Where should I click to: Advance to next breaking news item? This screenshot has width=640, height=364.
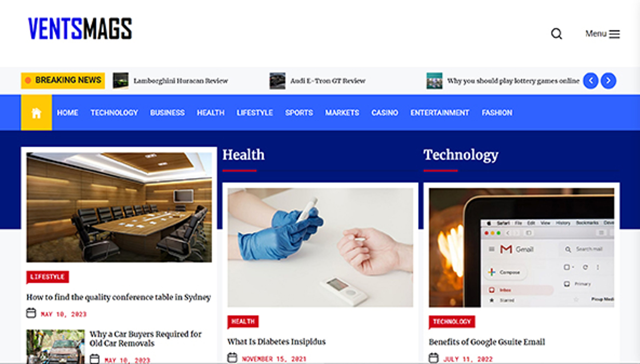coord(608,81)
